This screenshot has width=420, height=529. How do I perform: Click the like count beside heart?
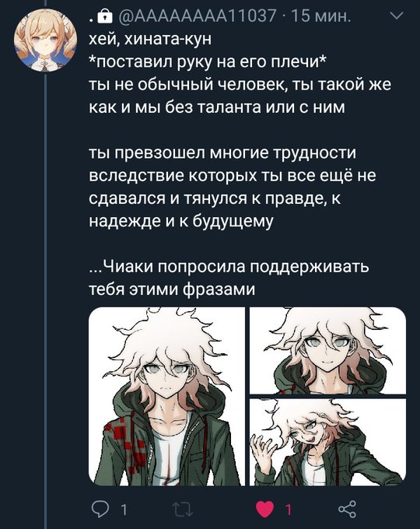(289, 510)
